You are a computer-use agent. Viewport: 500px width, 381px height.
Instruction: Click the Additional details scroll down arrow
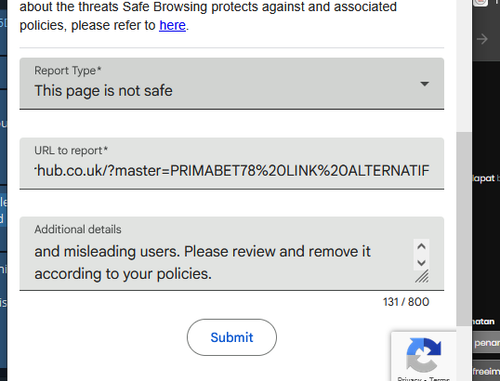point(421,263)
